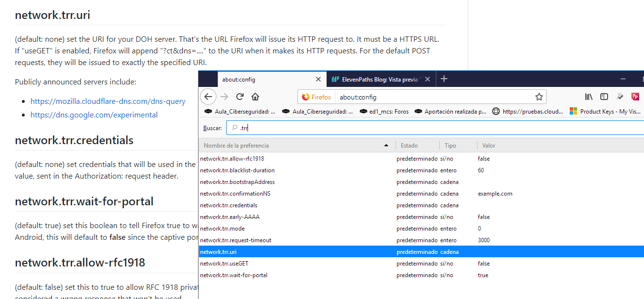
Task: Reload the about:config page
Action: (x=240, y=97)
